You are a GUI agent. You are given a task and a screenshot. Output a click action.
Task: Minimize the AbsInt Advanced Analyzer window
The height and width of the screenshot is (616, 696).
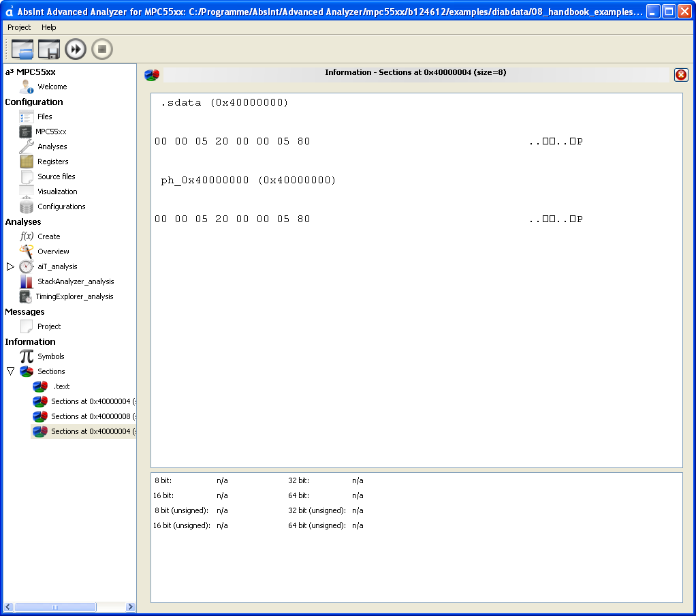pyautogui.click(x=652, y=11)
